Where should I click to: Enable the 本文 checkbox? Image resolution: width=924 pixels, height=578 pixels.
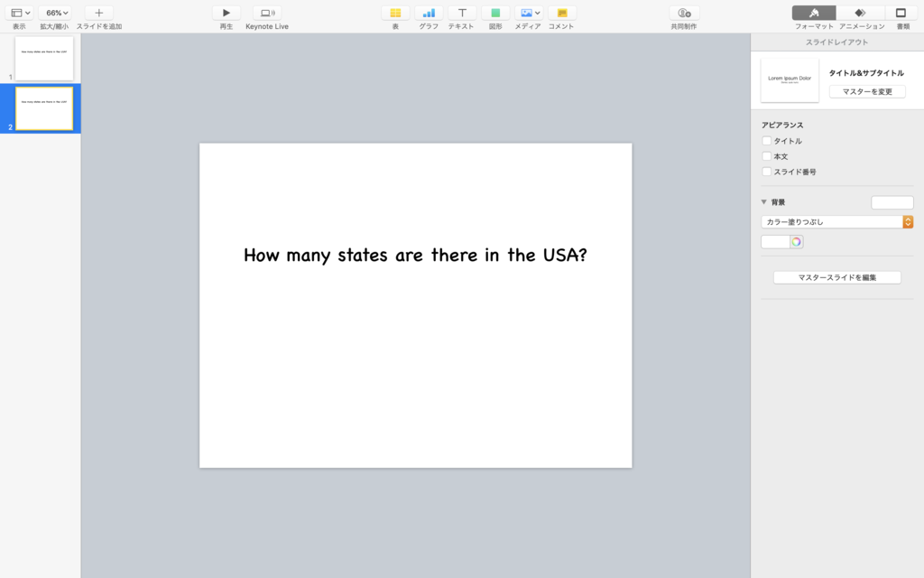point(767,156)
